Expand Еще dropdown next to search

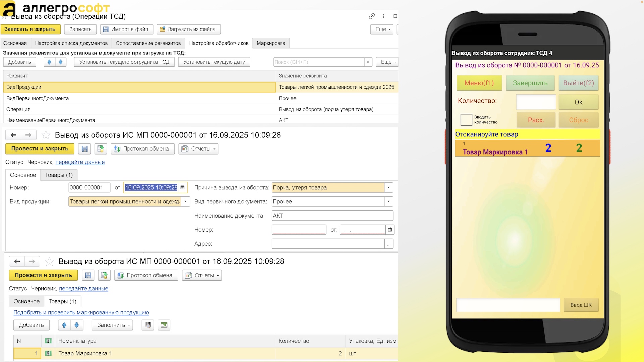coord(387,62)
